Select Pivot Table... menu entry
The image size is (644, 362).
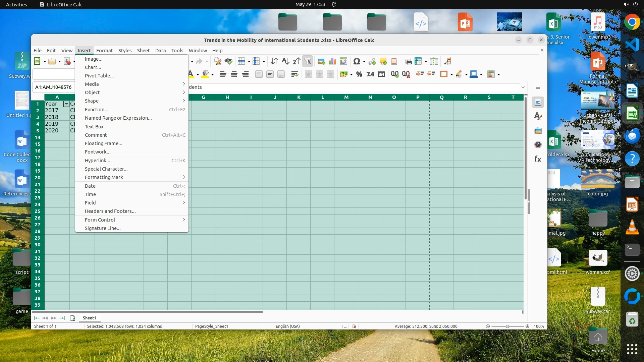(99, 76)
